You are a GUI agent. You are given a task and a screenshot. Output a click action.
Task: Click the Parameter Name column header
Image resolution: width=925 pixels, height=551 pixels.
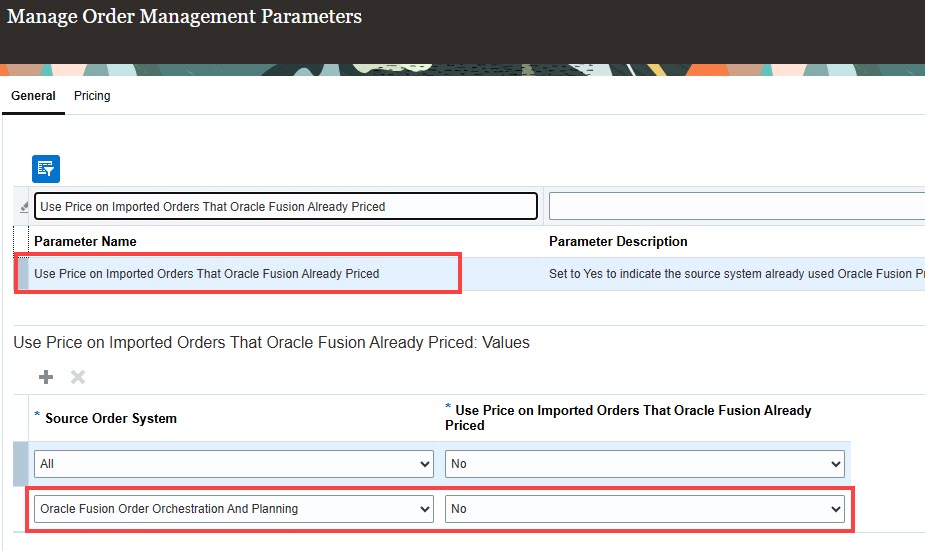pyautogui.click(x=85, y=241)
